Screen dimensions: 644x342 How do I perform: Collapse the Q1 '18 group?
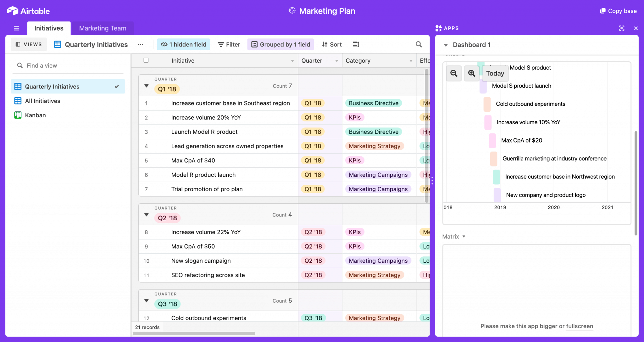(x=147, y=86)
